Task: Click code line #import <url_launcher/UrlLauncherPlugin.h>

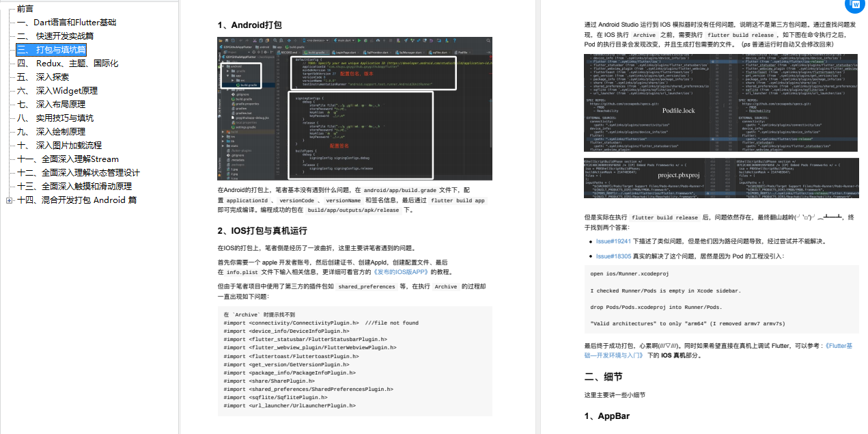Action: coord(291,405)
